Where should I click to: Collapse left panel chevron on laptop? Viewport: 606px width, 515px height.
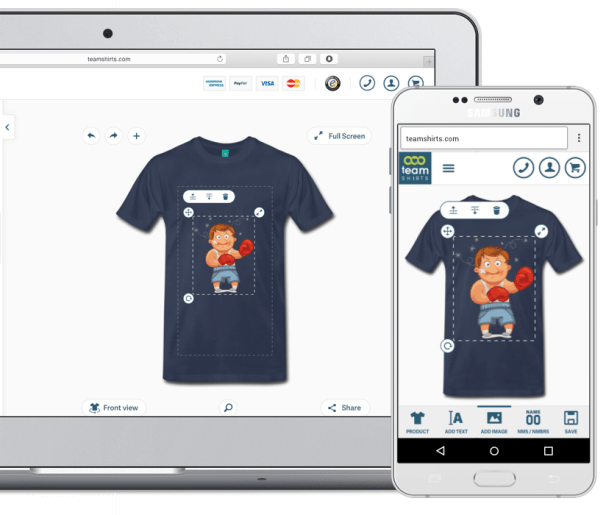pos(7,127)
